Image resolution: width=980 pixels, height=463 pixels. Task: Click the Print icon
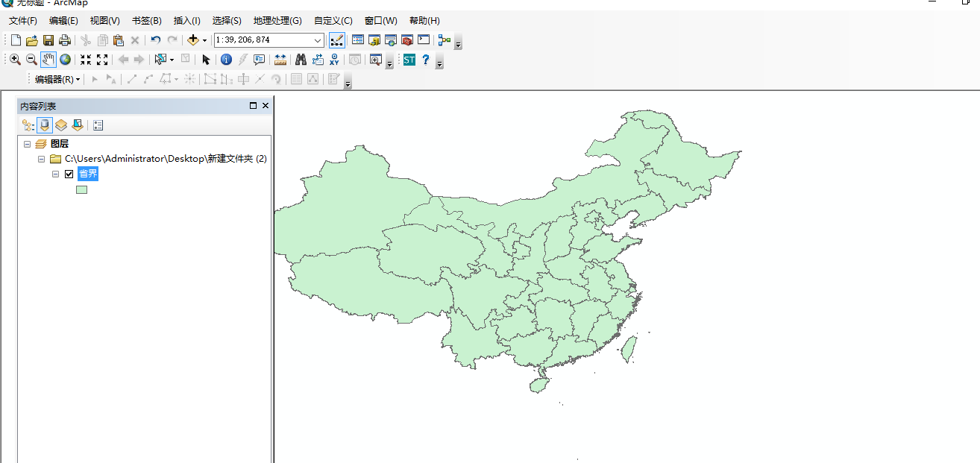(x=64, y=40)
